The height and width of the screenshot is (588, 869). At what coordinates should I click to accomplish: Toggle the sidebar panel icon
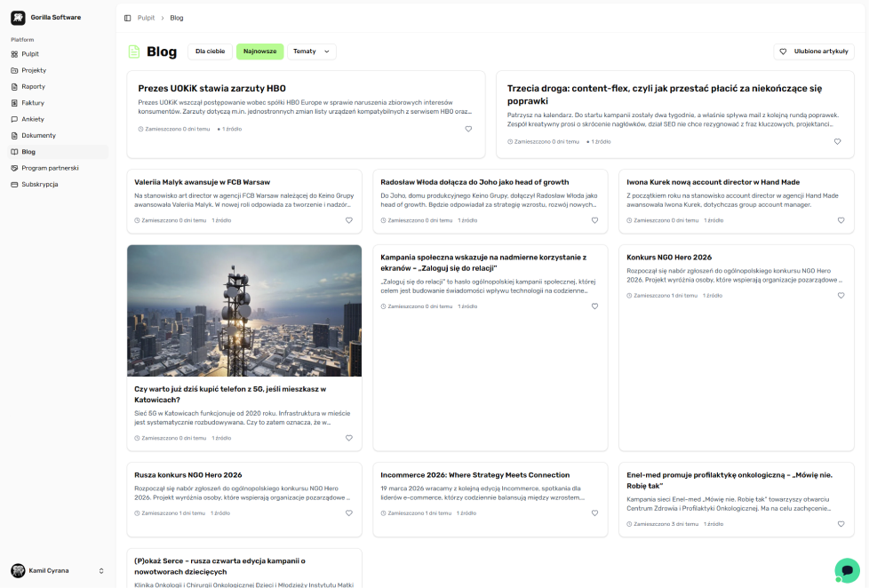[128, 18]
